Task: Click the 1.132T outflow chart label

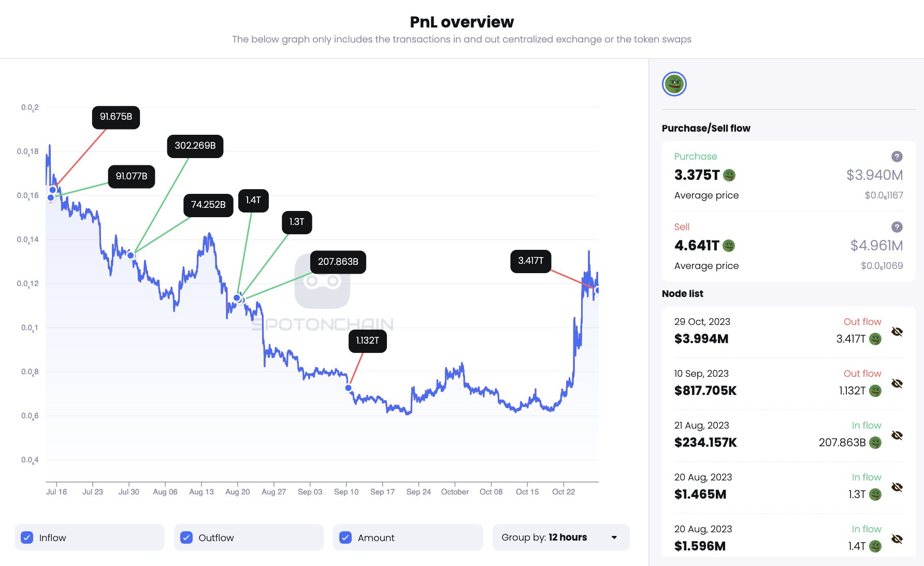Action: [x=367, y=341]
